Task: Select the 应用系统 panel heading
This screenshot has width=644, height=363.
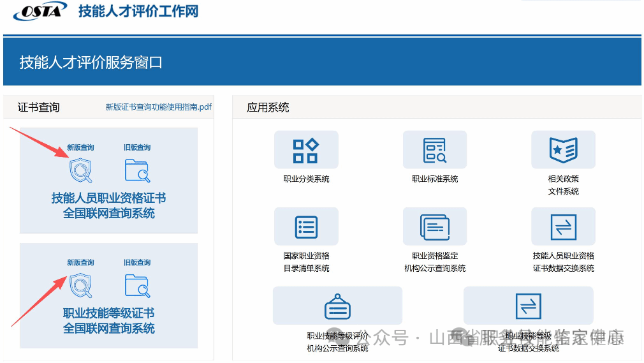Action: 268,107
